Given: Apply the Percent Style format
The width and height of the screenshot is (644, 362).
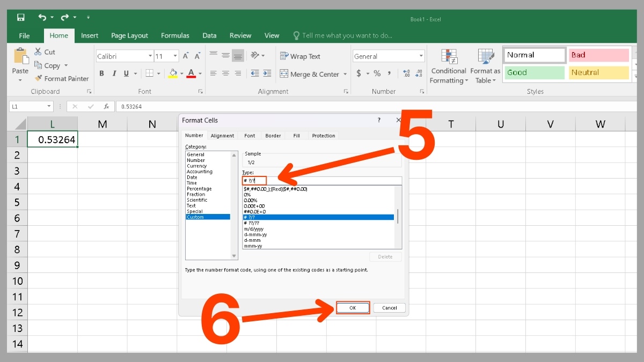Looking at the screenshot, I should tap(377, 73).
